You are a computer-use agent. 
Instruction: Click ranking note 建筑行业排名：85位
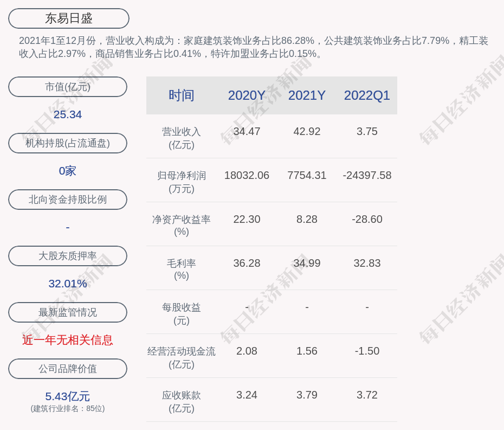68,408
